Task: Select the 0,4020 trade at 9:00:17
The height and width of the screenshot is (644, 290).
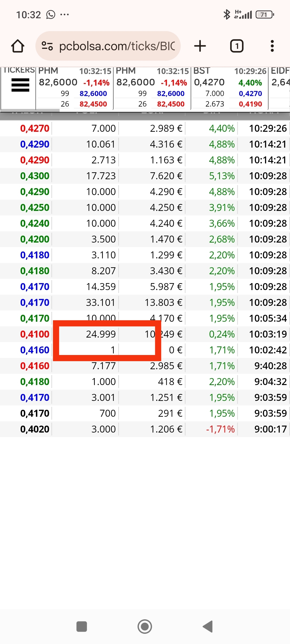Action: coord(145,429)
